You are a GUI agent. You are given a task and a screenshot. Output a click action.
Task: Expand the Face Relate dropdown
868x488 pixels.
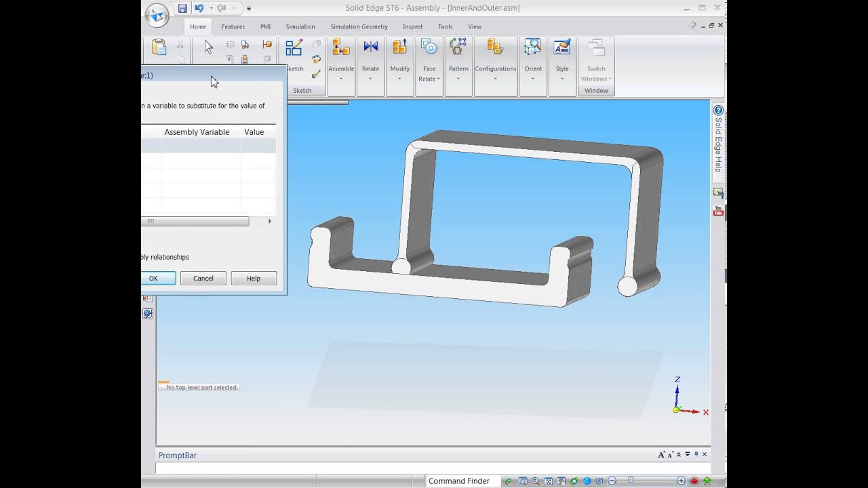(429, 79)
